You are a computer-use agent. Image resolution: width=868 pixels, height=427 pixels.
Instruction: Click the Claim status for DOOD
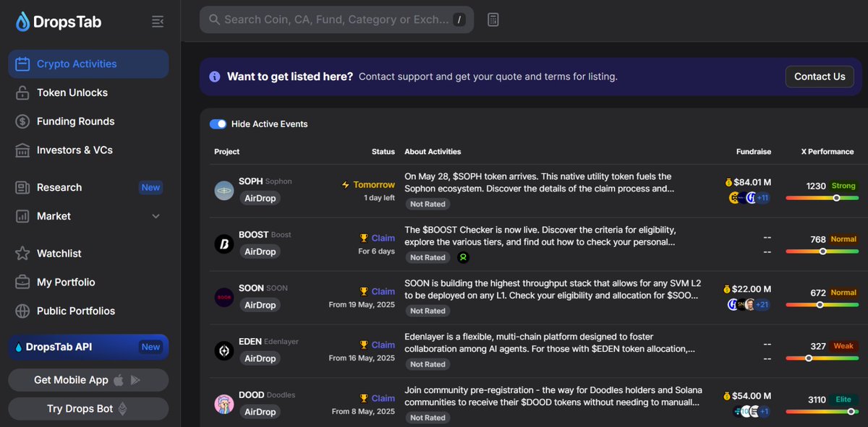click(378, 398)
